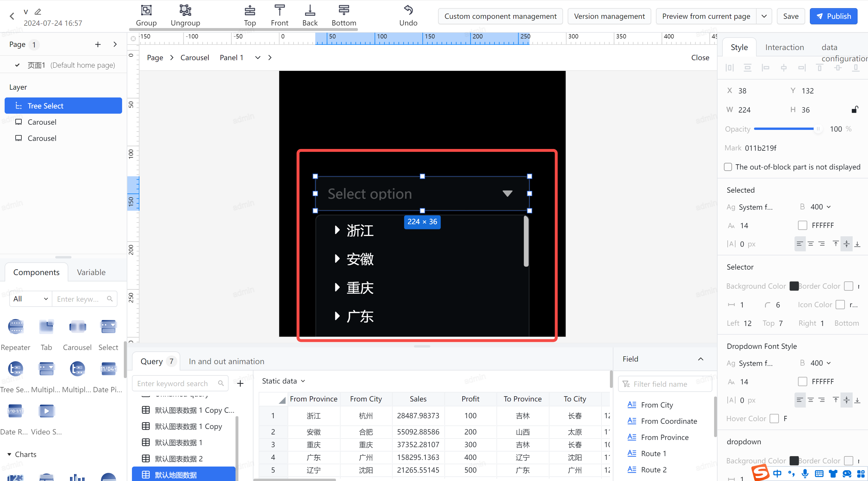Undo the last action

coord(408,15)
